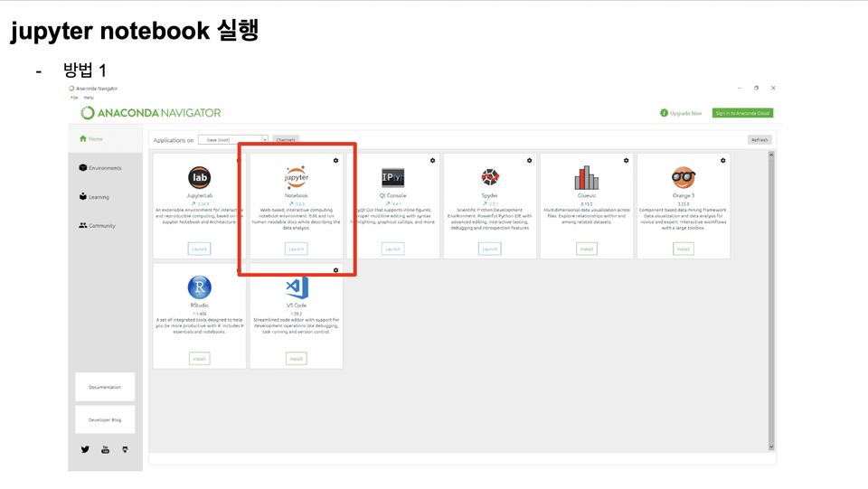Install Orange 3
The height and width of the screenshot is (489, 868).
point(684,249)
